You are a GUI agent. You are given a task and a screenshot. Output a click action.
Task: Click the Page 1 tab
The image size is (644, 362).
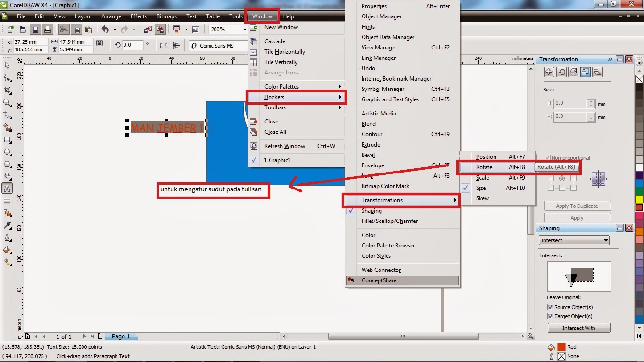121,337
